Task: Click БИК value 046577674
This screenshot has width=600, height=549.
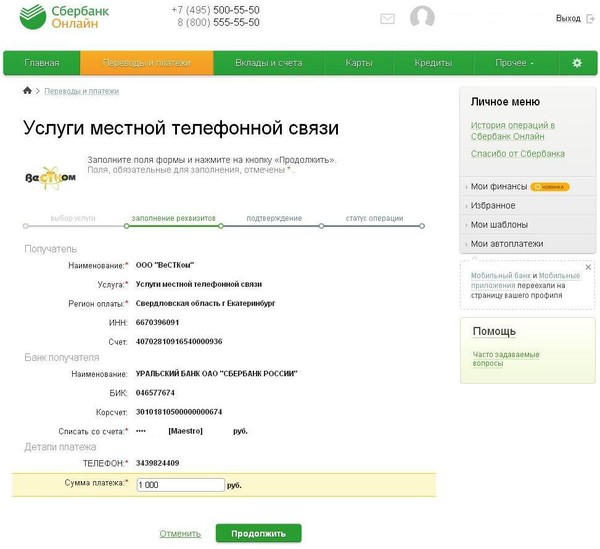Action: click(155, 393)
